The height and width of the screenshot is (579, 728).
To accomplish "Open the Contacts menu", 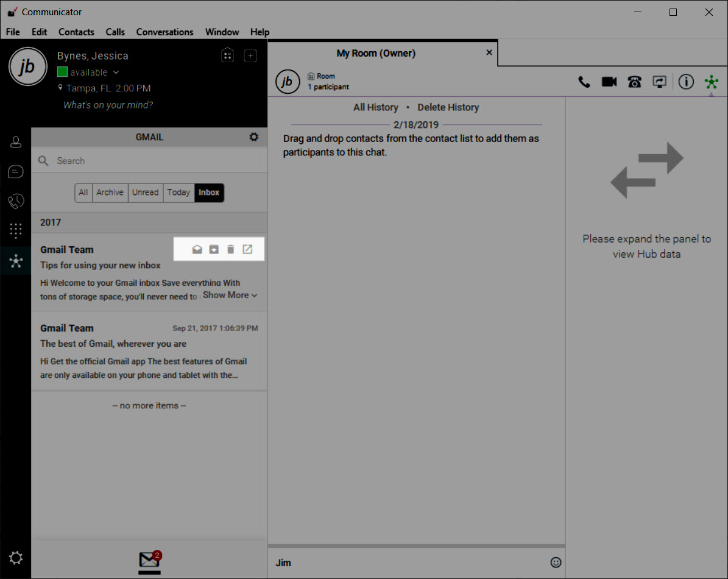I will click(76, 32).
